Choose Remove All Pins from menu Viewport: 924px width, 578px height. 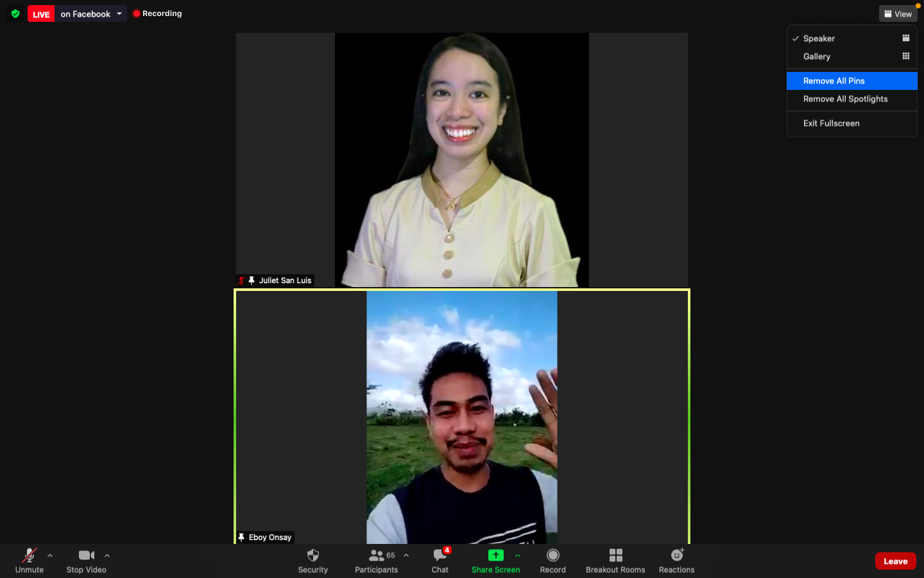tap(834, 81)
